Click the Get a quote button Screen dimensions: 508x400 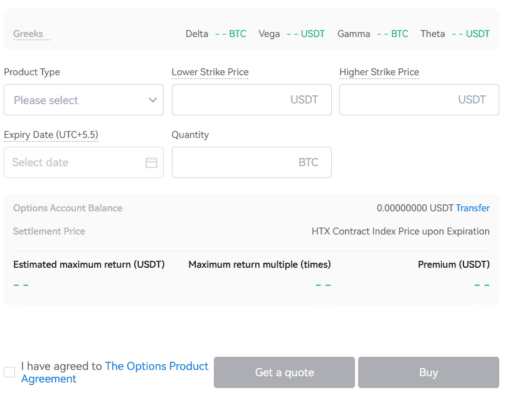284,372
